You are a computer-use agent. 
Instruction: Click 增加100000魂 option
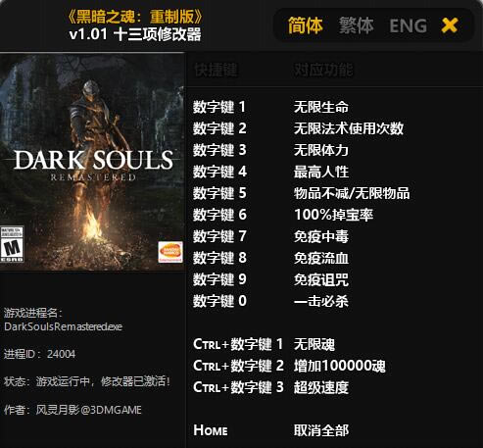[x=340, y=366]
